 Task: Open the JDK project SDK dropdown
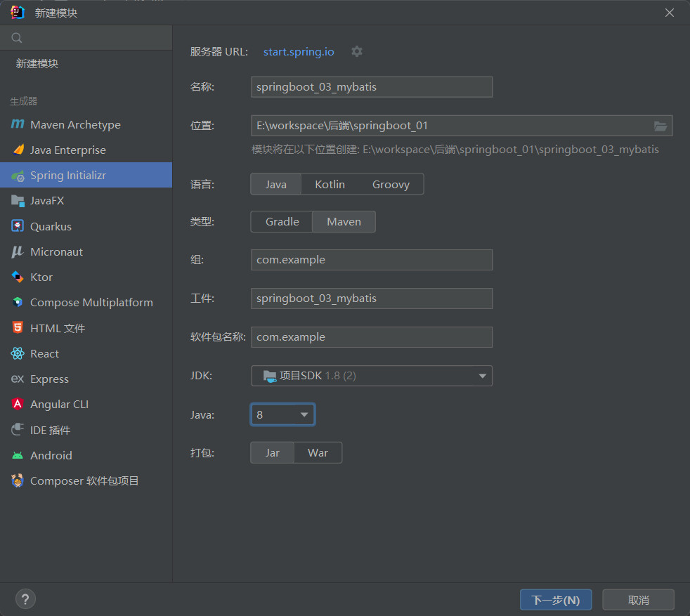click(372, 376)
